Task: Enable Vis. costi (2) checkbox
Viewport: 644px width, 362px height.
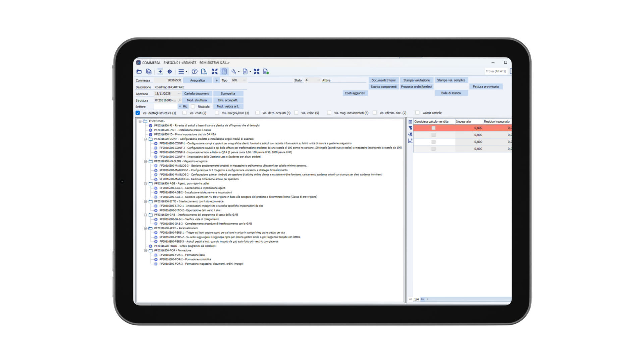Action: click(x=184, y=113)
